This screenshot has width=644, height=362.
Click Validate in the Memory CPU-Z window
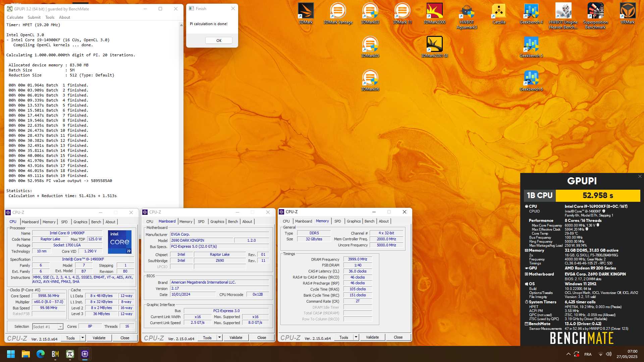click(x=372, y=337)
